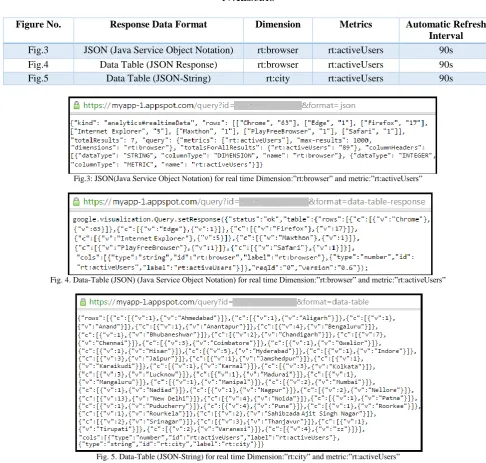This screenshot has height=463, width=486.
Task: Click 'rt:activeUsers' in the Fig.5 row
Action: point(356,79)
